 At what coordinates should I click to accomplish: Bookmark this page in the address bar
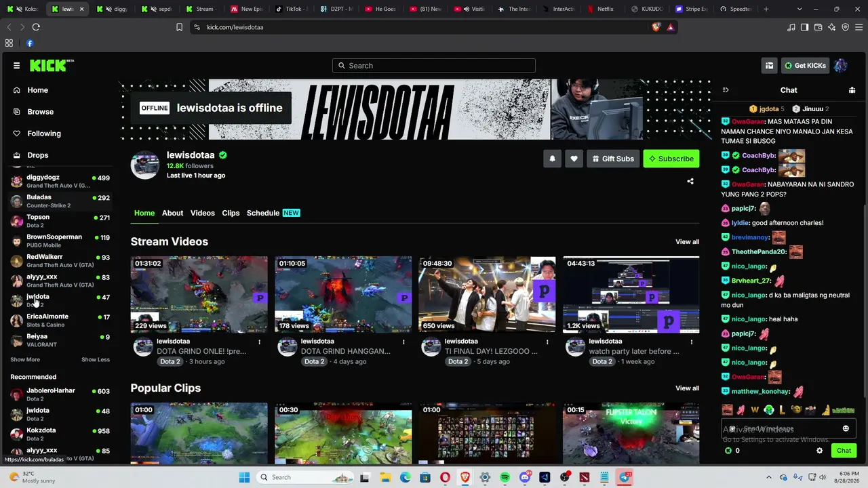click(x=179, y=27)
